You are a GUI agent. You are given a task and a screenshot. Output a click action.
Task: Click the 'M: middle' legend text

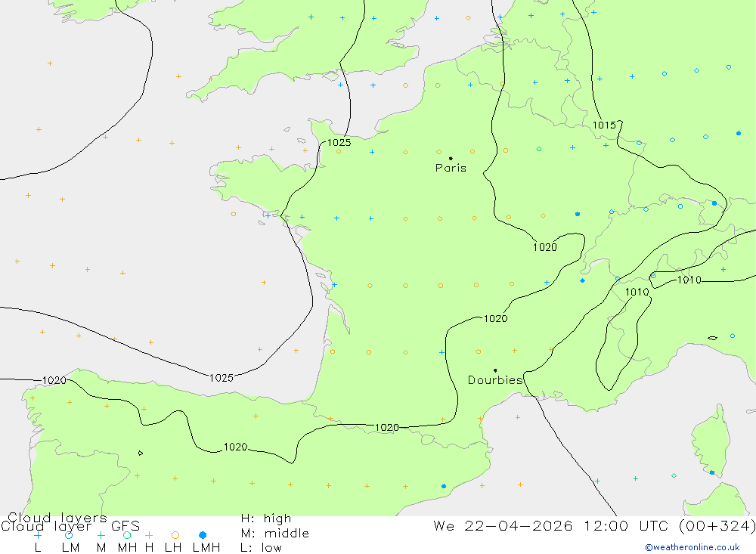pos(275,534)
